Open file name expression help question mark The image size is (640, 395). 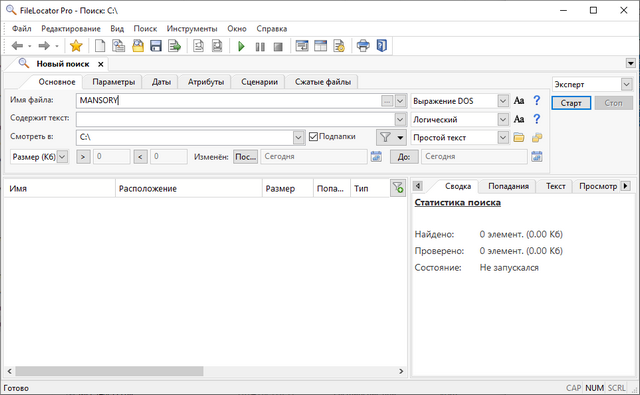[x=537, y=100]
